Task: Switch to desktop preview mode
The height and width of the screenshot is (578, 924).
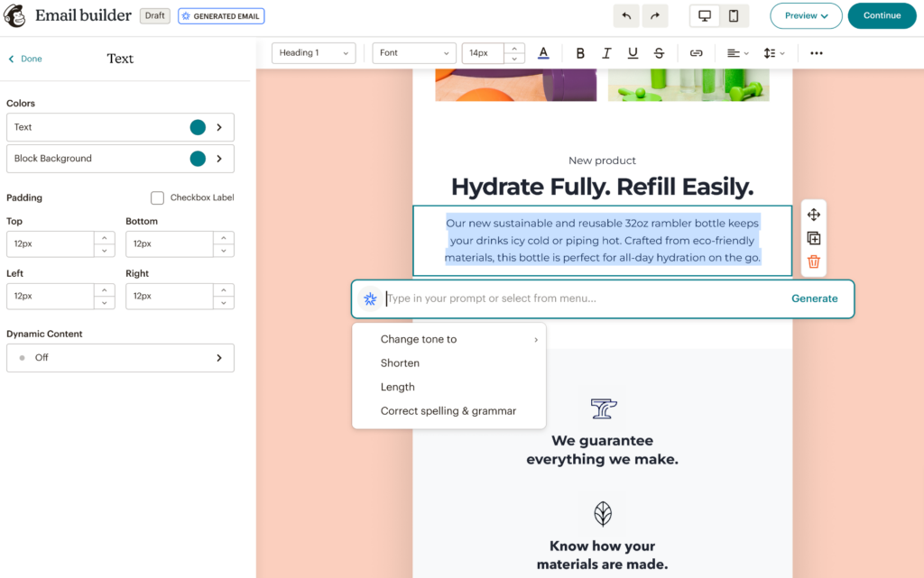Action: 704,16
